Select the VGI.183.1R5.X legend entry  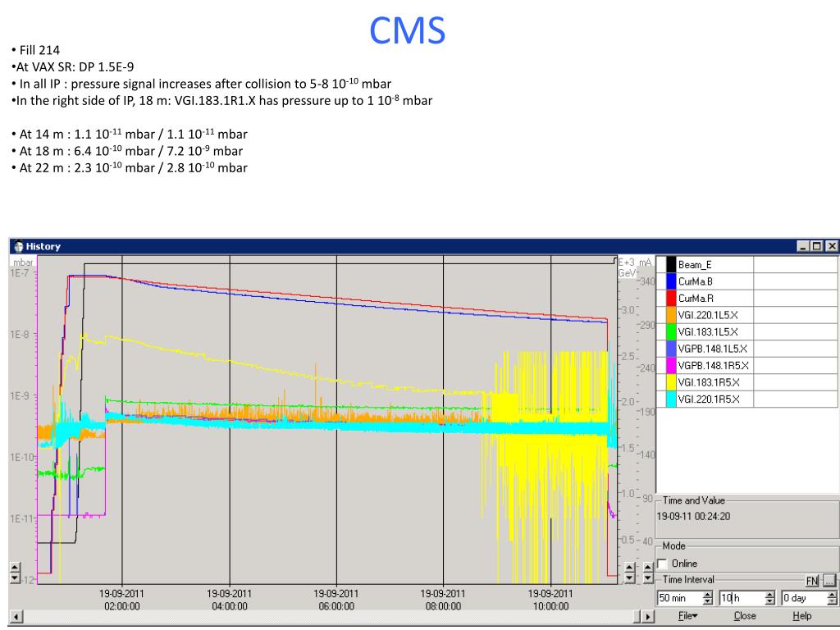[x=709, y=382]
